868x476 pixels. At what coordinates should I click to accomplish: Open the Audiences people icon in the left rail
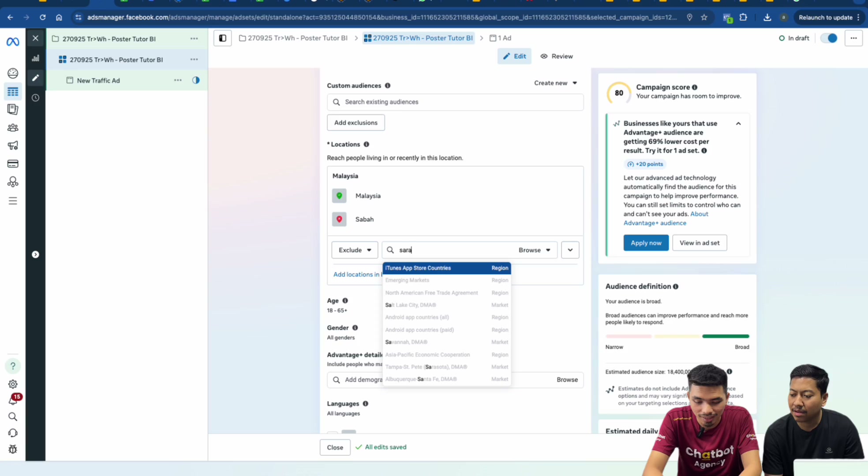(x=13, y=128)
